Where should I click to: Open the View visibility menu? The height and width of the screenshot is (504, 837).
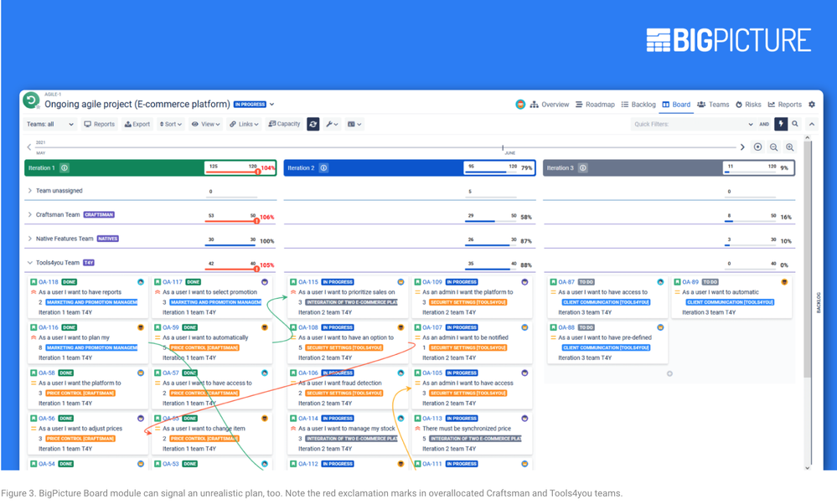pyautogui.click(x=205, y=124)
